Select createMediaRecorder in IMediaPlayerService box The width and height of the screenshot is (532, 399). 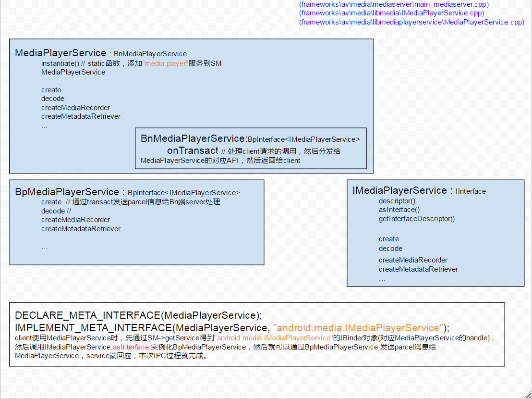click(x=413, y=260)
